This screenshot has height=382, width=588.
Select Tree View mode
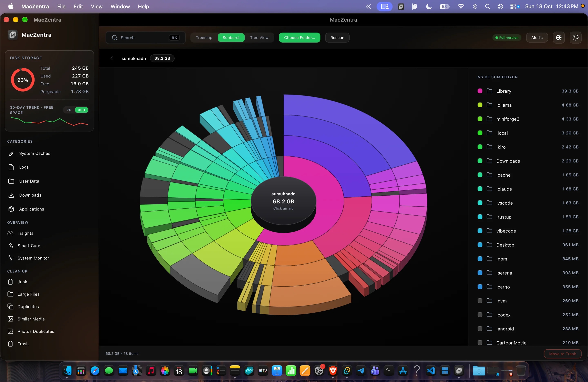259,38
